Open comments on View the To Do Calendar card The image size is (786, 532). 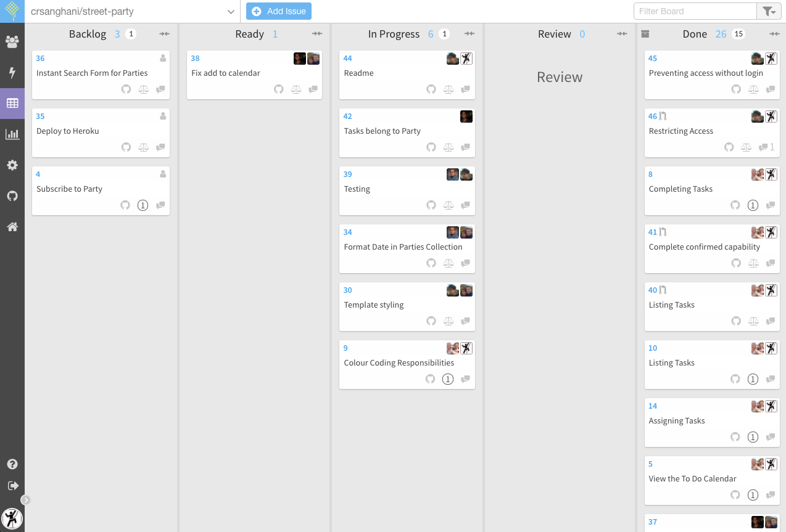770,495
